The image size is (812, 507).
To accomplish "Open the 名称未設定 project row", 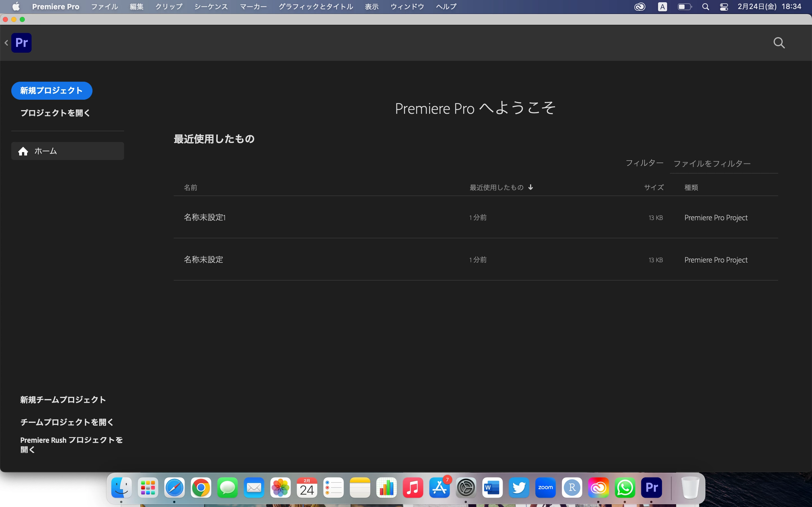I will pyautogui.click(x=203, y=259).
